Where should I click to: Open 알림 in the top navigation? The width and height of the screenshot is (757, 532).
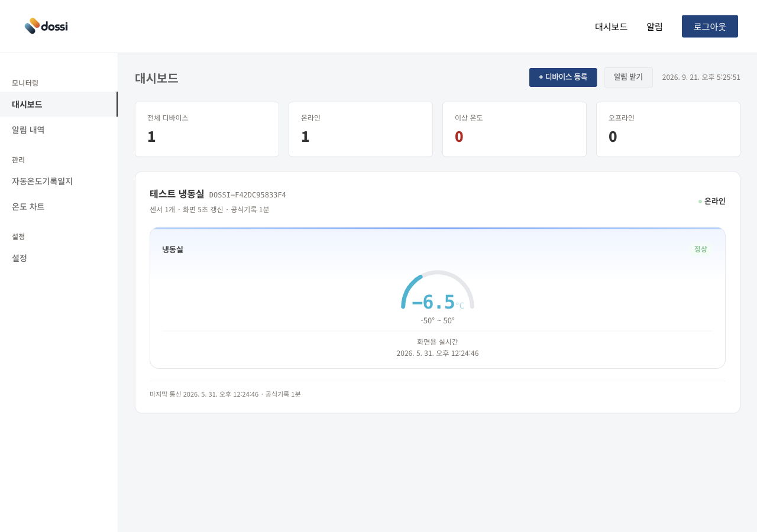click(x=655, y=27)
